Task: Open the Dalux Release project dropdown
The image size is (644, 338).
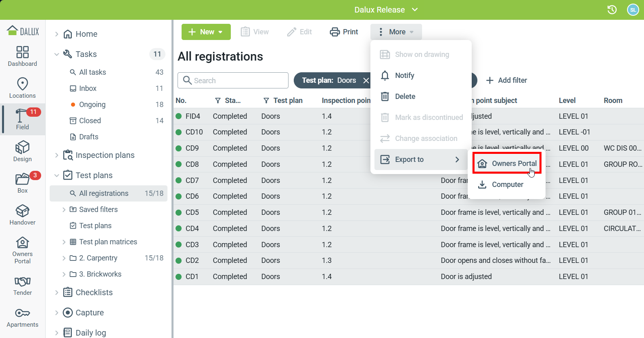Action: click(386, 10)
